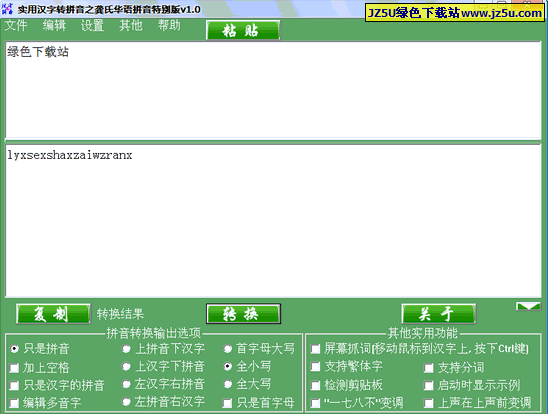Select the 左汉字右拼音 radio option
548x414 pixels.
pos(164,384)
